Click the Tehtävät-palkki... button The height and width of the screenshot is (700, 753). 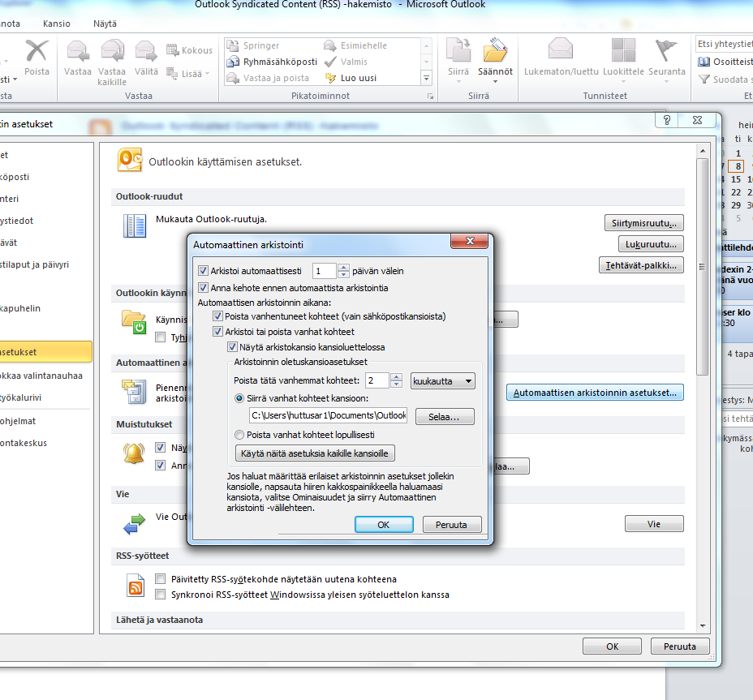641,265
